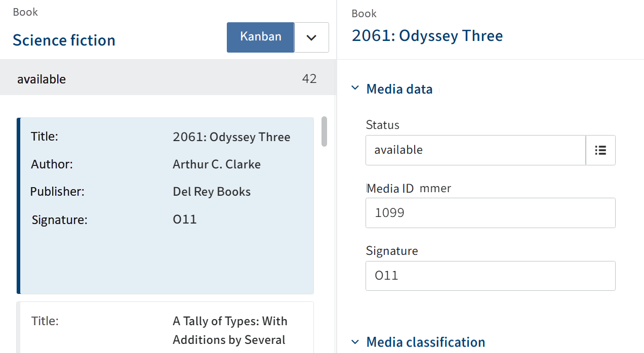Switch to Kanban view
Viewport: 644px width, 353px height.
(260, 37)
